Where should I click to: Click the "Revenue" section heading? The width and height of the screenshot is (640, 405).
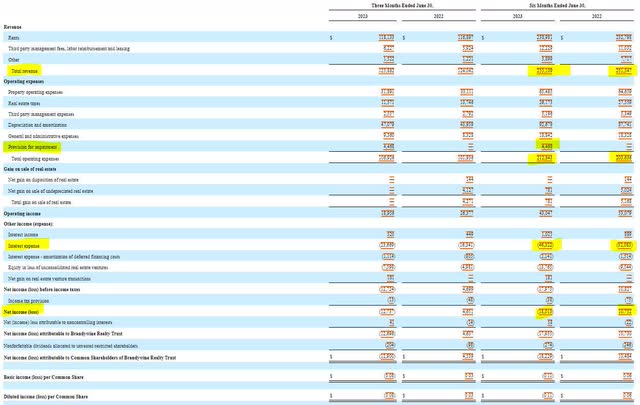point(13,27)
